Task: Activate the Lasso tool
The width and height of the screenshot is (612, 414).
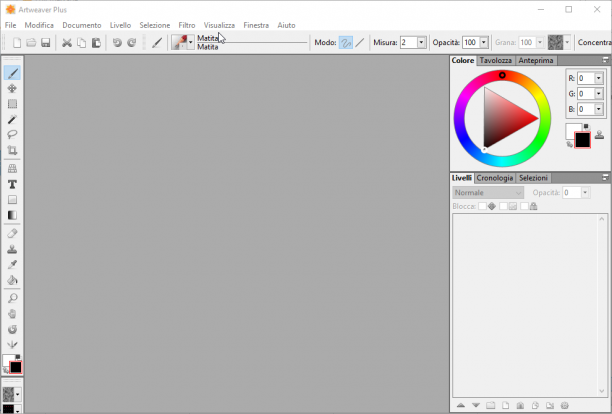Action: (12, 135)
